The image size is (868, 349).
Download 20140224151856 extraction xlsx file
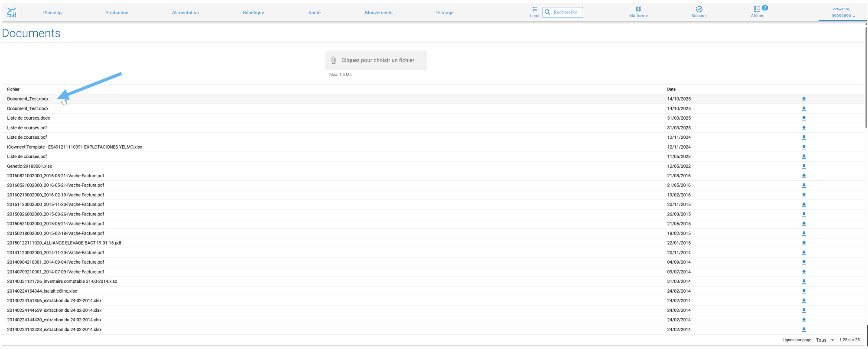coord(803,301)
